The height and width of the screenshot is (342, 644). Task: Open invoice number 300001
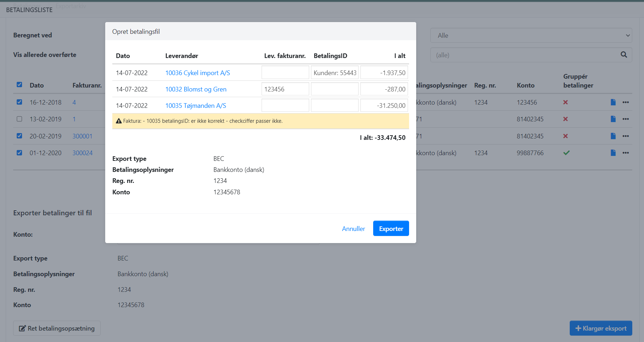82,136
